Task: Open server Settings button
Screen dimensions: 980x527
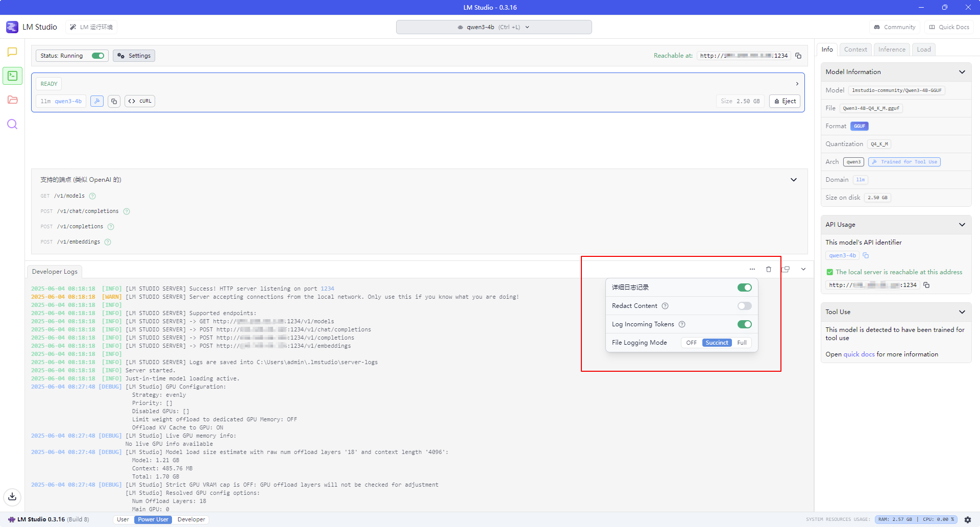Action: [x=134, y=56]
